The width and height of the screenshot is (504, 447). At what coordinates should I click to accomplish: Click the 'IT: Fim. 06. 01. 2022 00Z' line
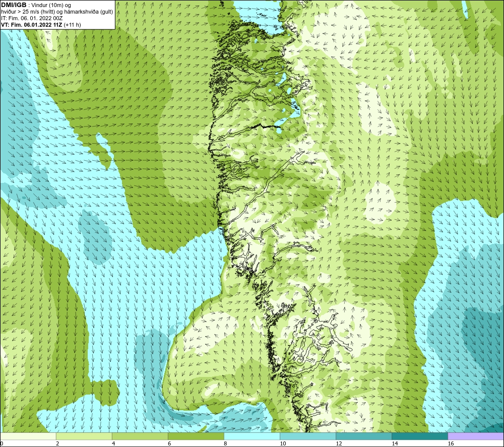pyautogui.click(x=31, y=18)
